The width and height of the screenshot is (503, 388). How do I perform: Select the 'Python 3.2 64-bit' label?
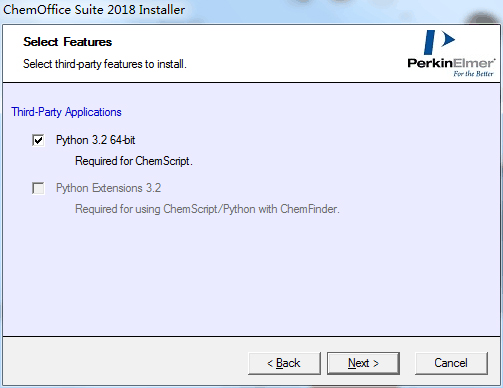point(95,140)
